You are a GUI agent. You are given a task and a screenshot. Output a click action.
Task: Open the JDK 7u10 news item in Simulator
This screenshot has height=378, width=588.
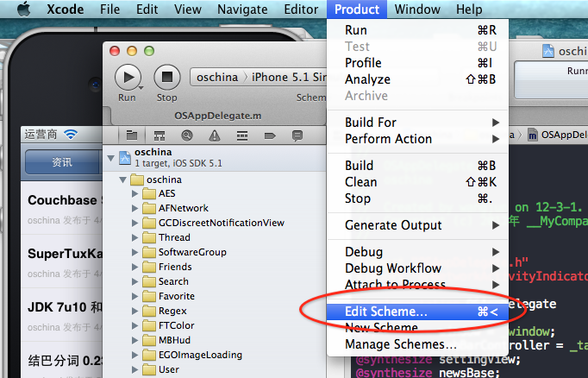[x=62, y=315]
